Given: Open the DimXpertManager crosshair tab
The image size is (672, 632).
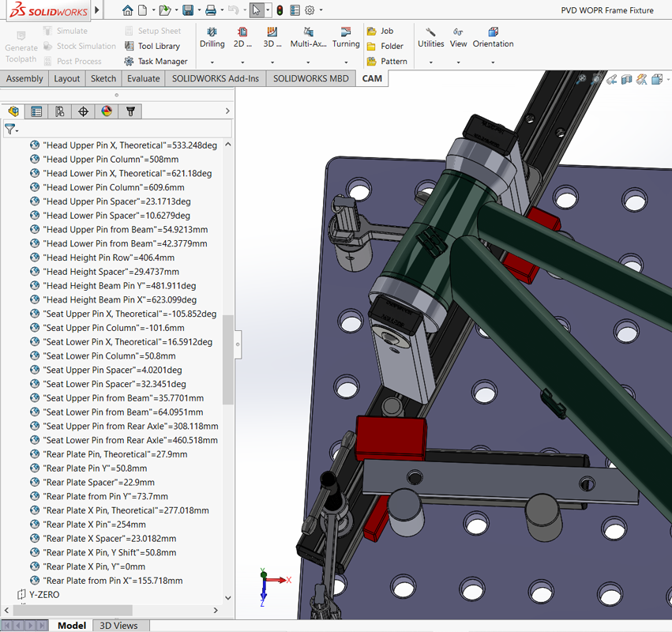Looking at the screenshot, I should (x=83, y=111).
